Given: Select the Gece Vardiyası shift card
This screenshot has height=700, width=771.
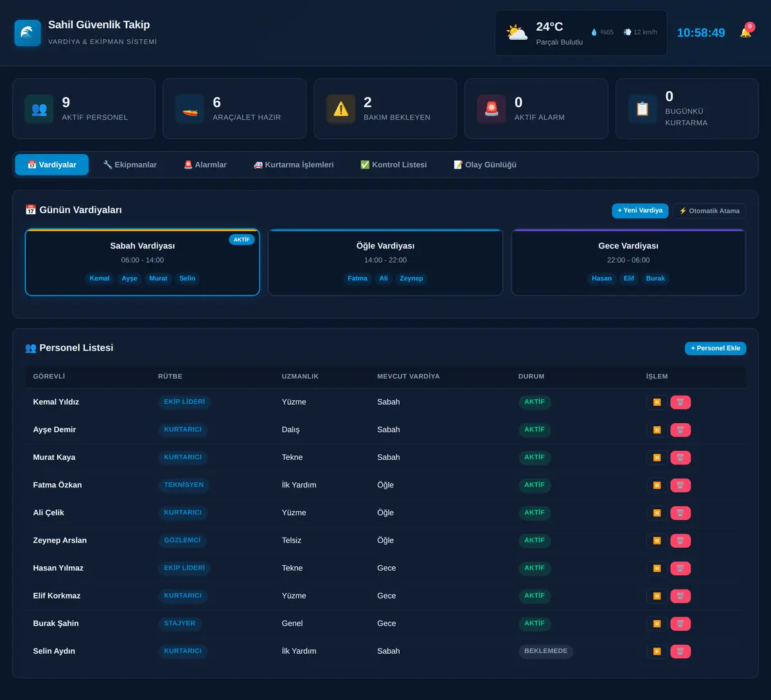Looking at the screenshot, I should tap(628, 262).
